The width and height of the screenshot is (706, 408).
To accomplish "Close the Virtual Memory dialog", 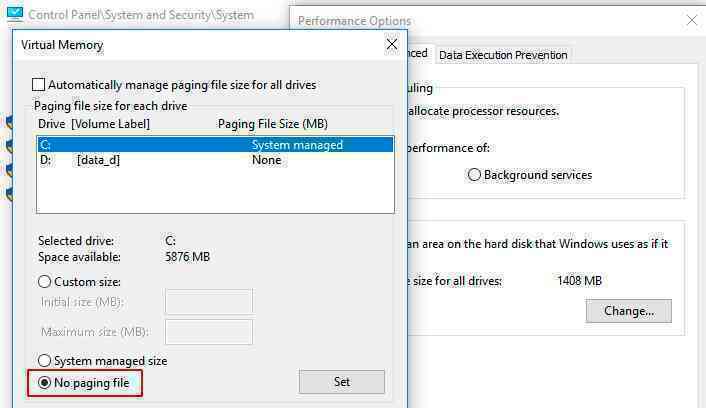I will [x=392, y=44].
